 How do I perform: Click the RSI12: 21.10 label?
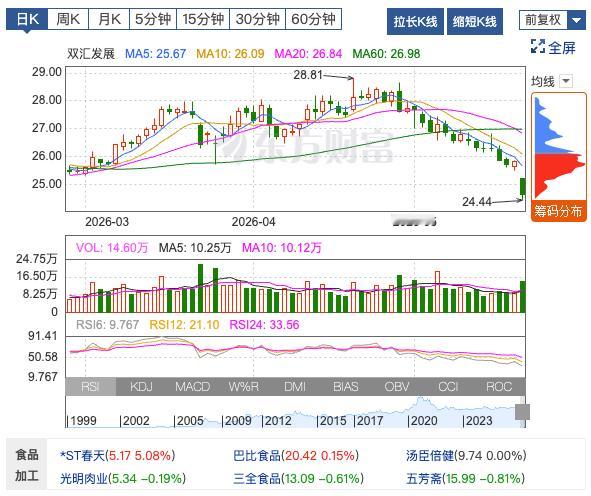(x=184, y=325)
